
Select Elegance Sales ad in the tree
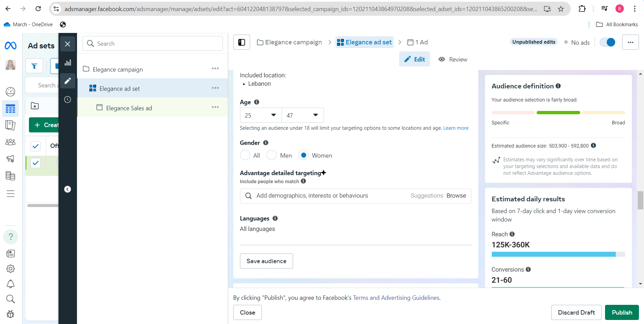tap(129, 108)
